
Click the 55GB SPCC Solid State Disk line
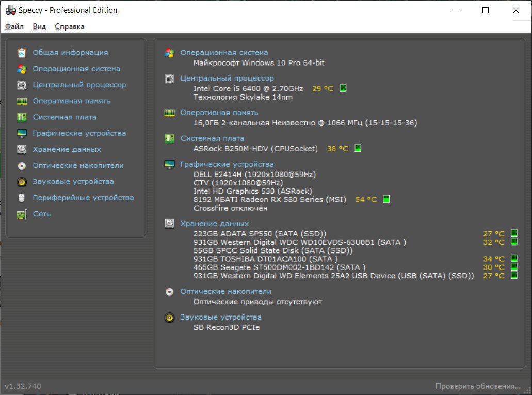click(273, 250)
